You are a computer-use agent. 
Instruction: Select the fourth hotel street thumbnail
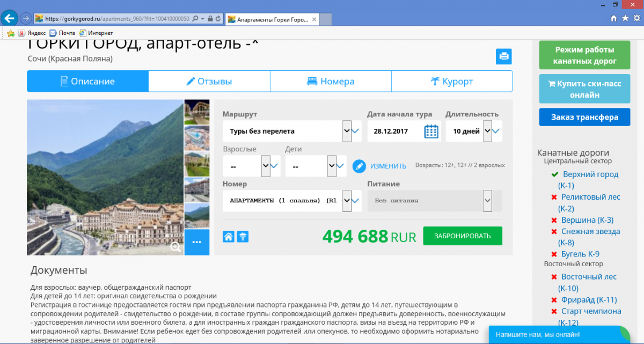click(x=197, y=191)
